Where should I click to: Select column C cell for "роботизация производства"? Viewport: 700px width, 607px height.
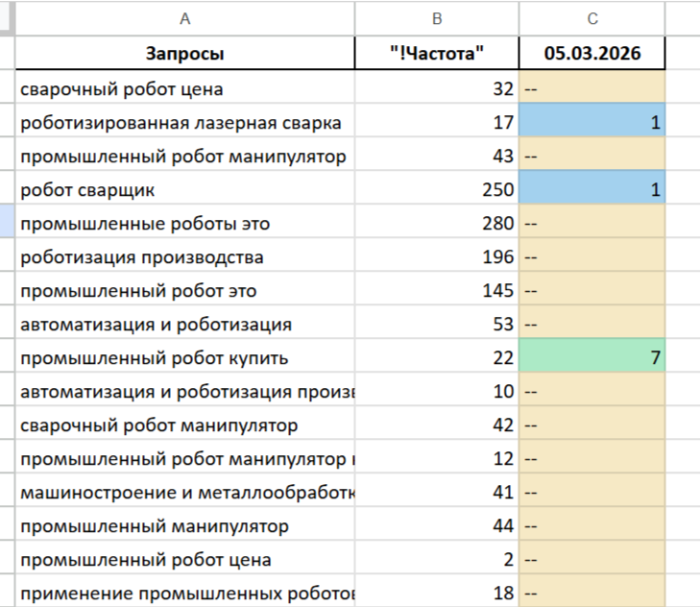[x=591, y=256]
